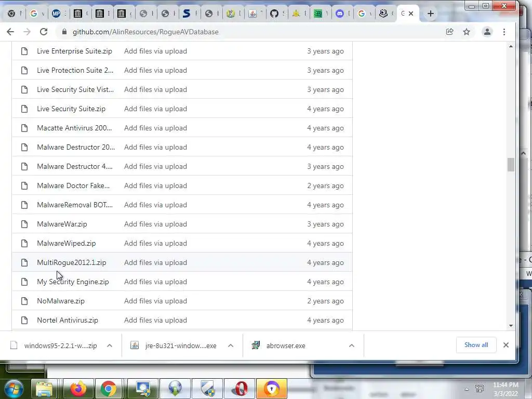
Task: Click Show all downloads button
Action: [476, 345]
